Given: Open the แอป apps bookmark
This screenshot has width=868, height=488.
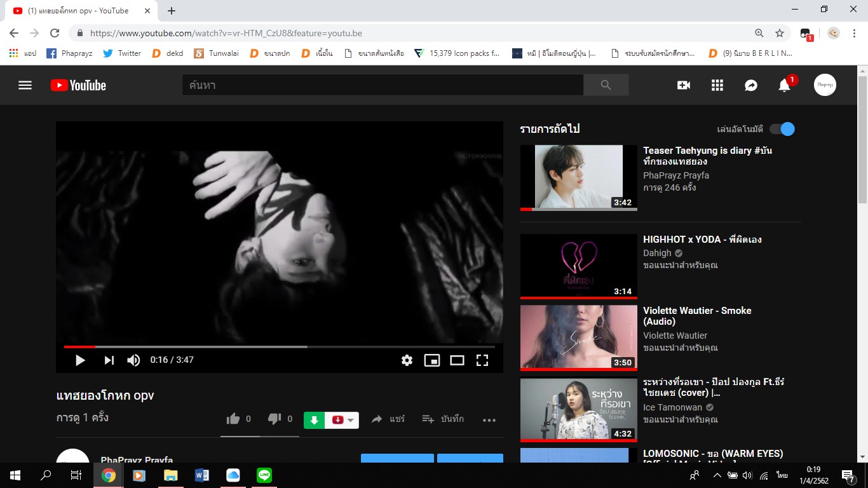Looking at the screenshot, I should tap(23, 53).
